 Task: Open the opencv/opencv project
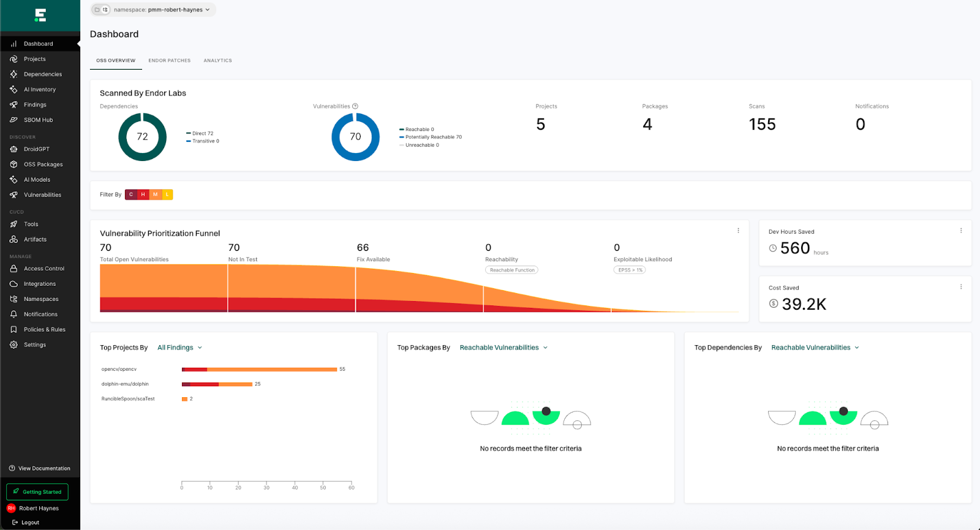pos(119,370)
